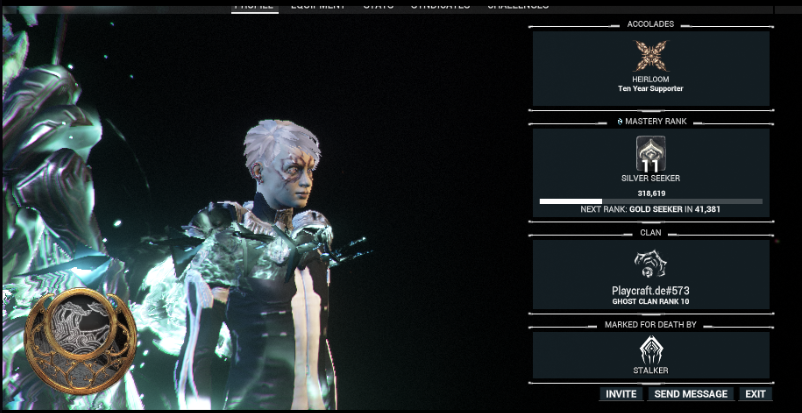Image resolution: width=802 pixels, height=413 pixels.
Task: Click the 'MASTERY RANK' section header
Action: point(656,122)
